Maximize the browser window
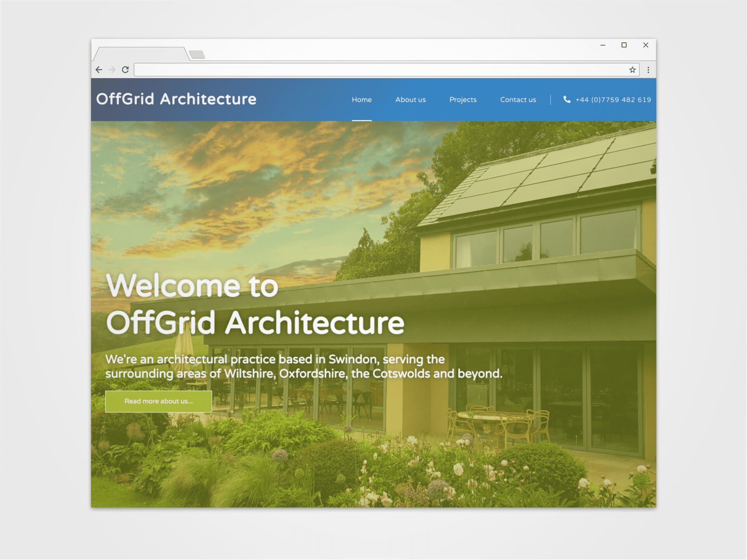The image size is (747, 560). (x=624, y=45)
